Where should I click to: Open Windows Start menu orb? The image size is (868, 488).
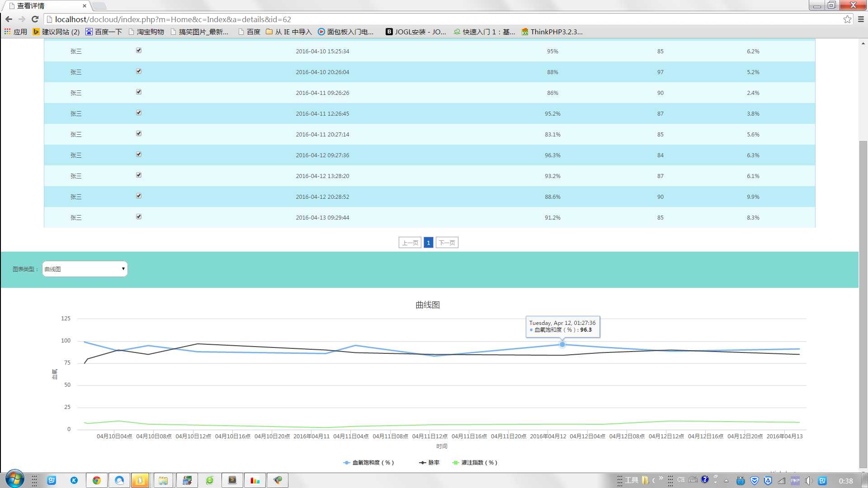tap(14, 479)
